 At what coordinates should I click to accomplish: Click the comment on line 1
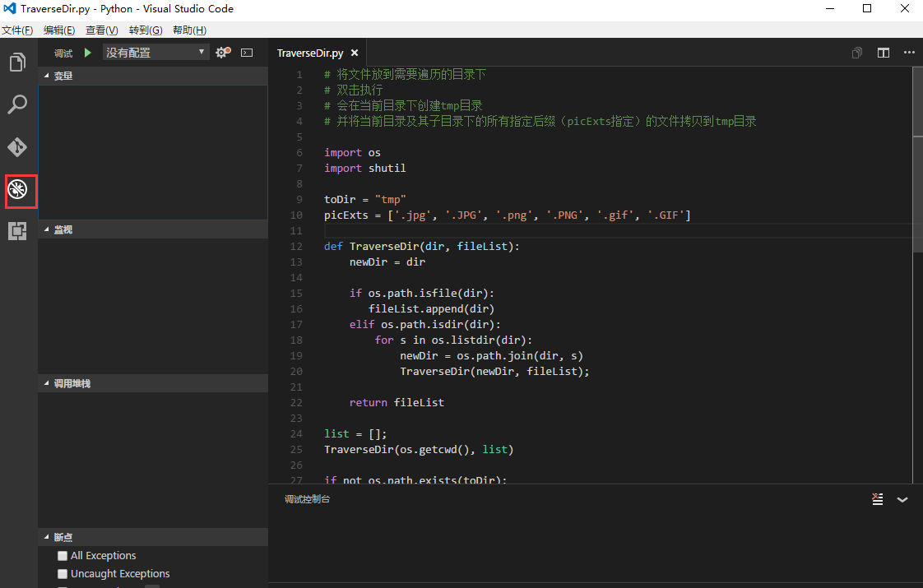(x=405, y=75)
